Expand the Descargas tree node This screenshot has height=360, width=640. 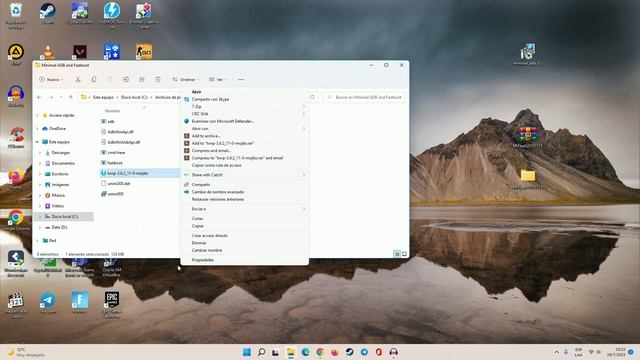(x=40, y=153)
